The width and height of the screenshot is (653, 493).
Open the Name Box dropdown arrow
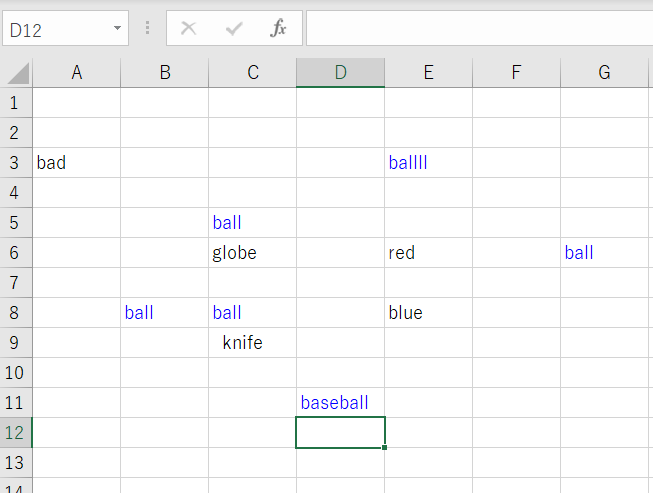point(117,28)
